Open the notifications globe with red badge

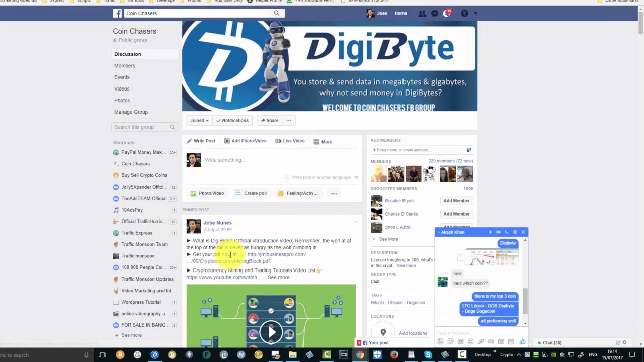446,13
